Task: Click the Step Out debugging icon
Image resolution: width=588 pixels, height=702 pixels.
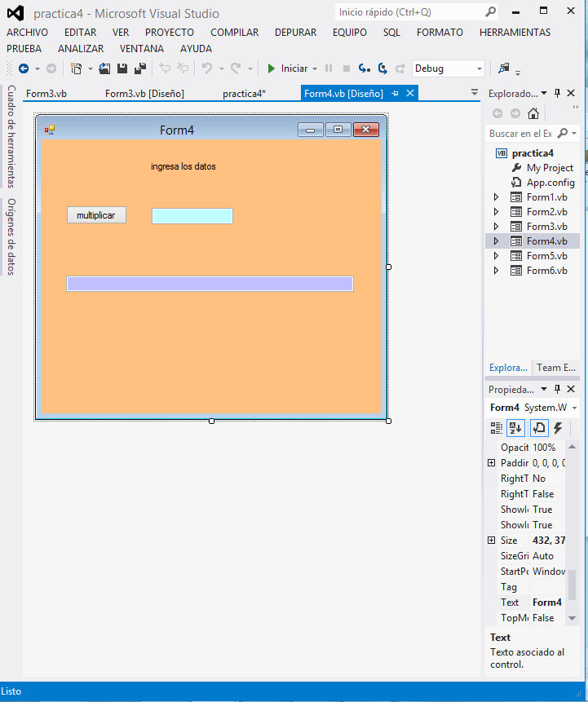Action: (x=400, y=68)
